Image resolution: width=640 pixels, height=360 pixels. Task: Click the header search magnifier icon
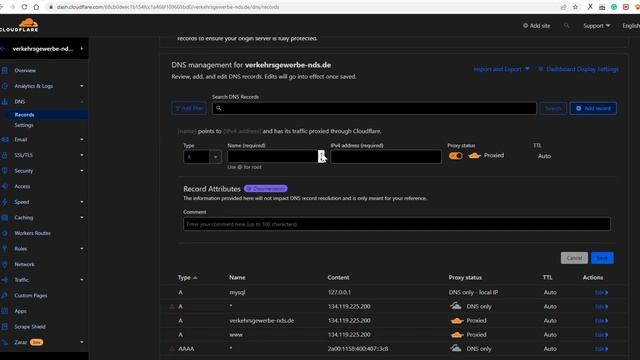[567, 25]
